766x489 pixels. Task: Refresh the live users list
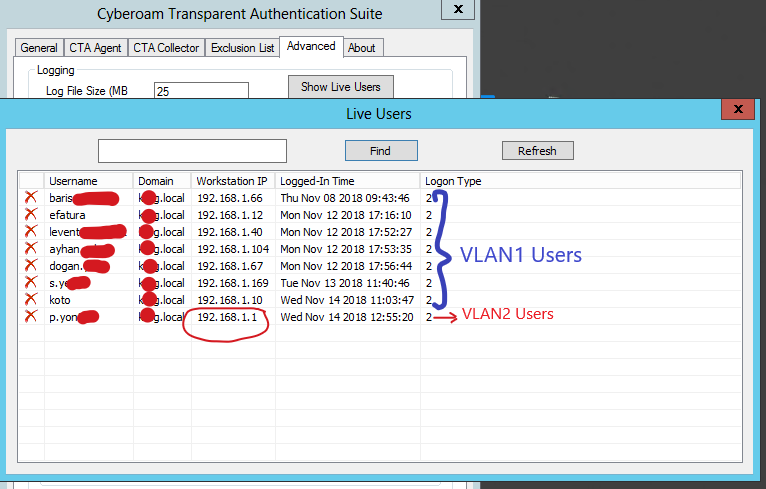(x=537, y=151)
